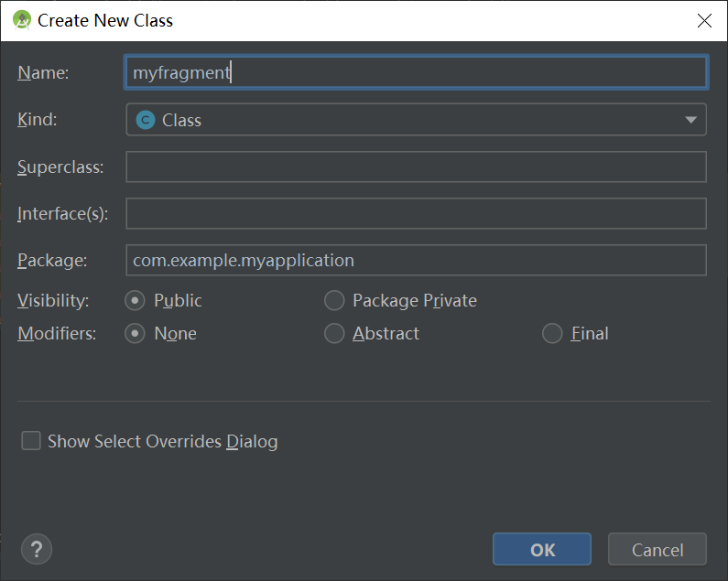This screenshot has width=728, height=581.
Task: Click into the Superclass text field
Action: coord(416,167)
